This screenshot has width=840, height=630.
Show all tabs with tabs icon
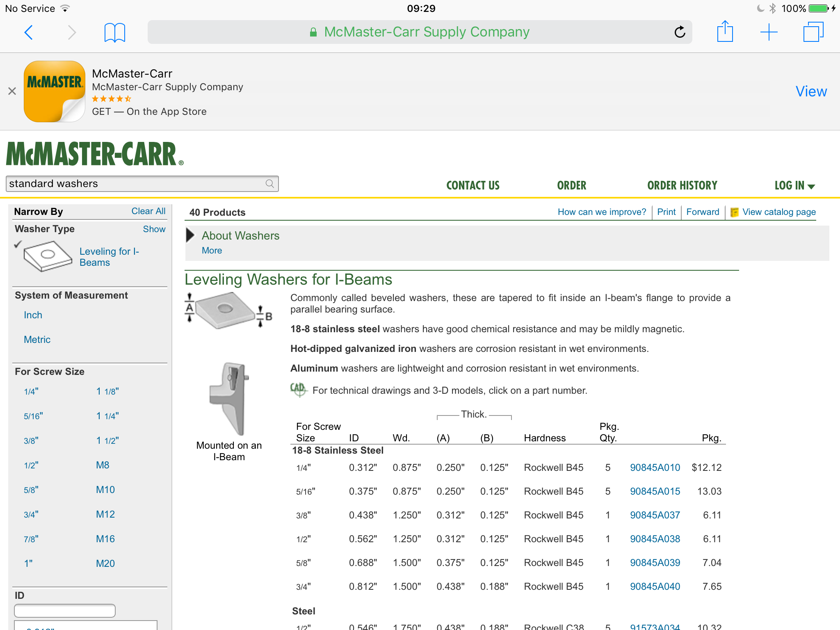(x=813, y=32)
